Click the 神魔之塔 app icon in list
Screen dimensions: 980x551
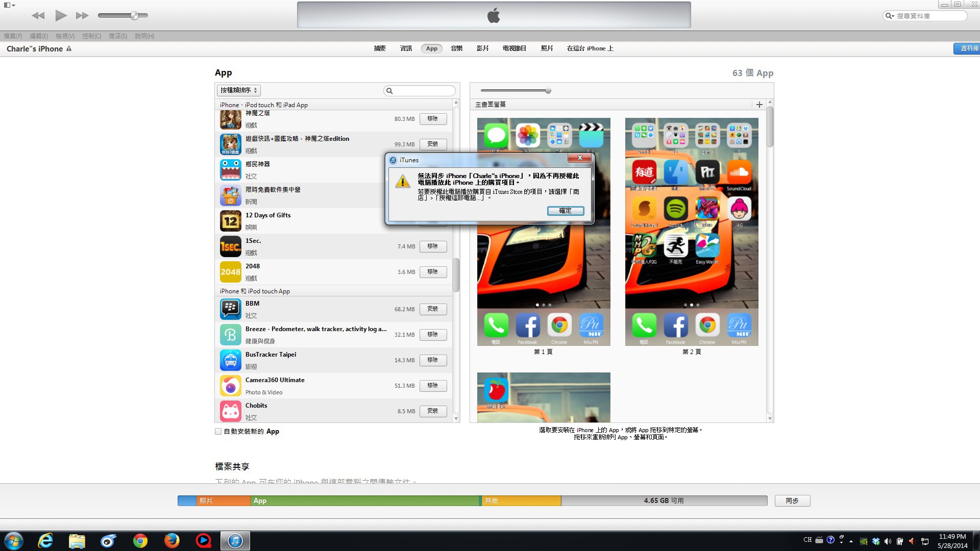pos(231,120)
